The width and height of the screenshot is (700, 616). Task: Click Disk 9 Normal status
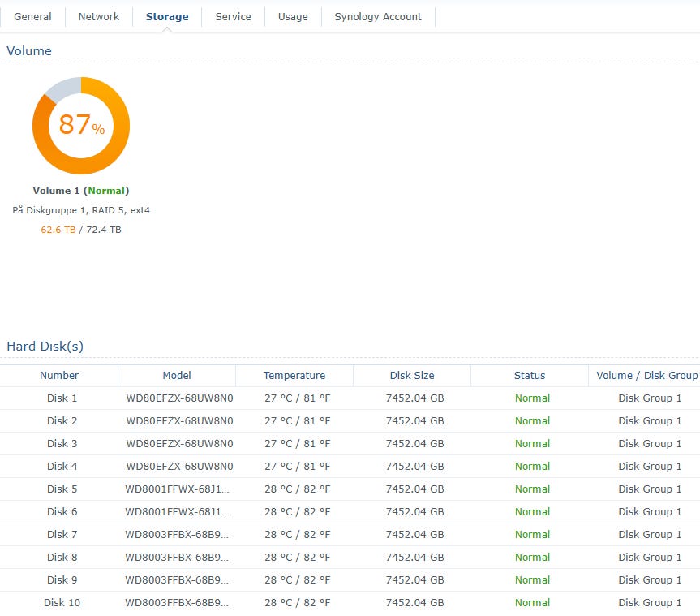(532, 581)
